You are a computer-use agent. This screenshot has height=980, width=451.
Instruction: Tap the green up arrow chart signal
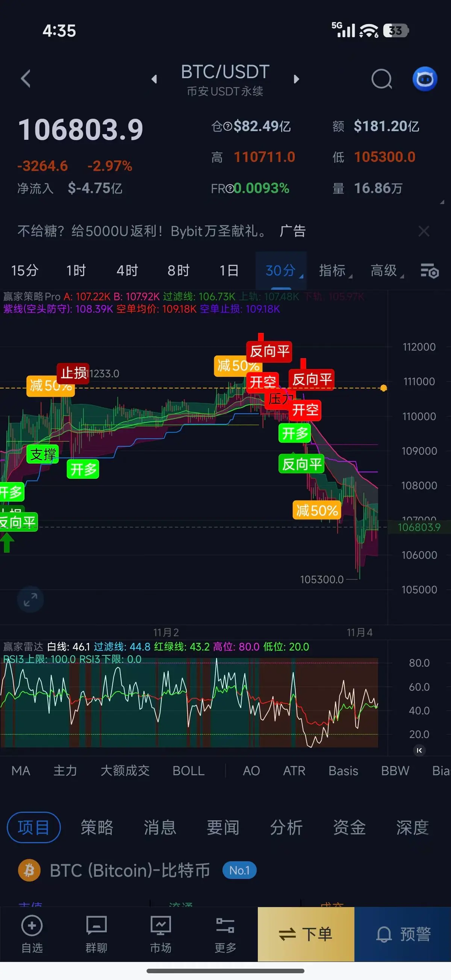6,542
